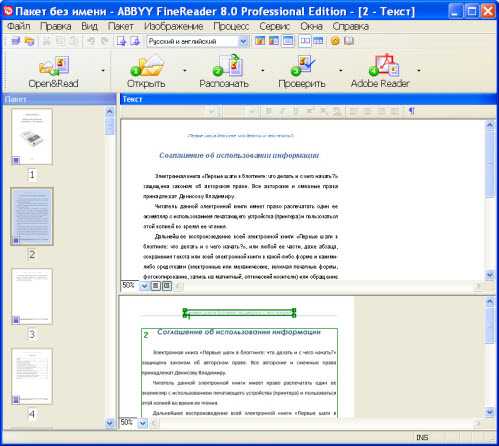The height and width of the screenshot is (446, 499).
Task: Expand the Проверить button dropdown arrow
Action: [x=340, y=70]
